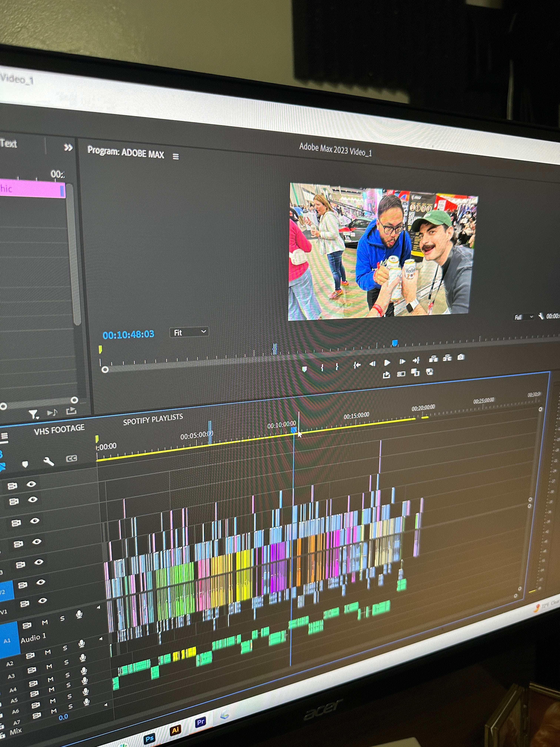Viewport: 560px width, 747px height.
Task: Click the share arrow icon below Play
Action: tap(386, 374)
